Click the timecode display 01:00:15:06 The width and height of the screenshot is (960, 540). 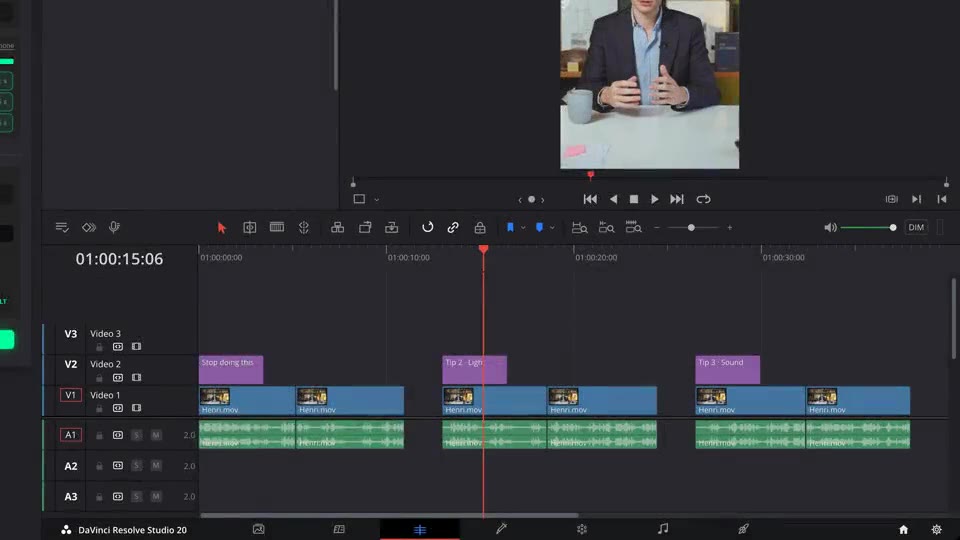coord(119,259)
